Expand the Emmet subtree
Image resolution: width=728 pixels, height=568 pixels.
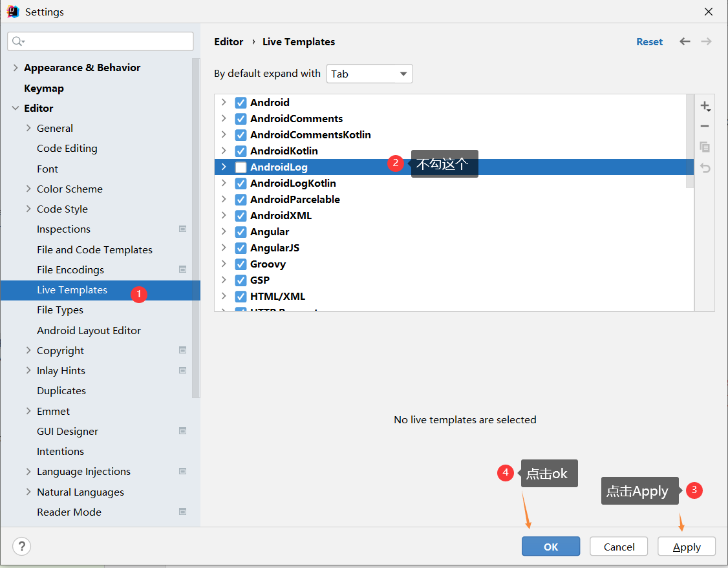pos(28,411)
